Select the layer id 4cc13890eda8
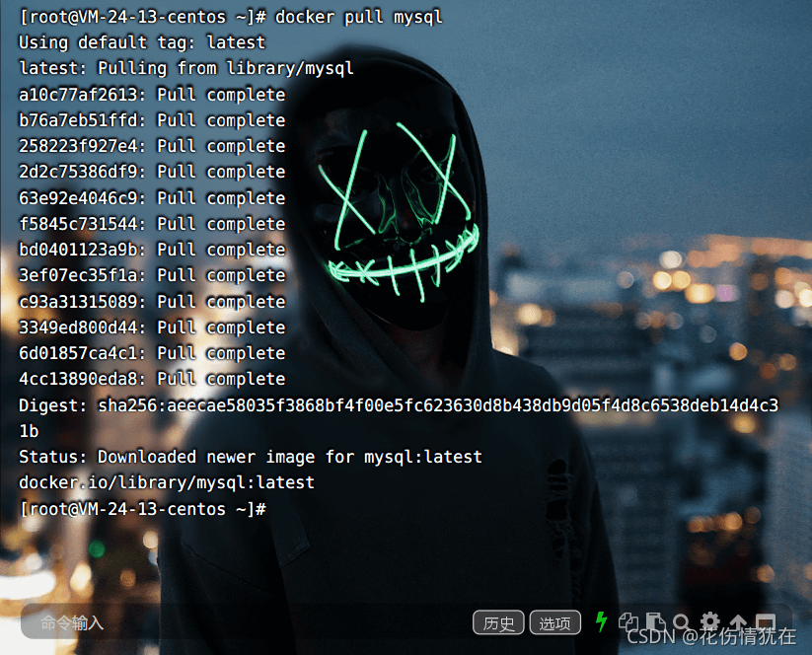Screen dimensions: 812x655 coord(78,379)
